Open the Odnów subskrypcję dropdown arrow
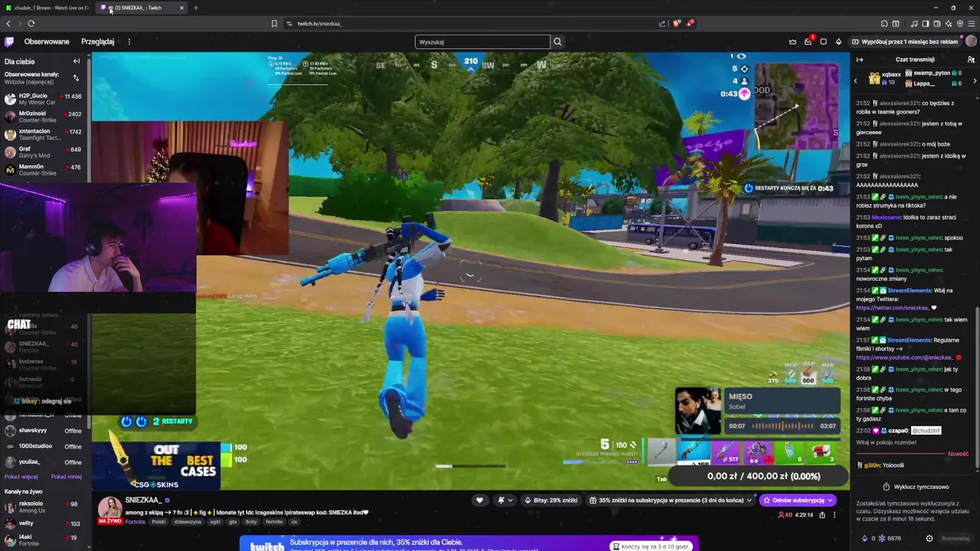 pos(831,500)
